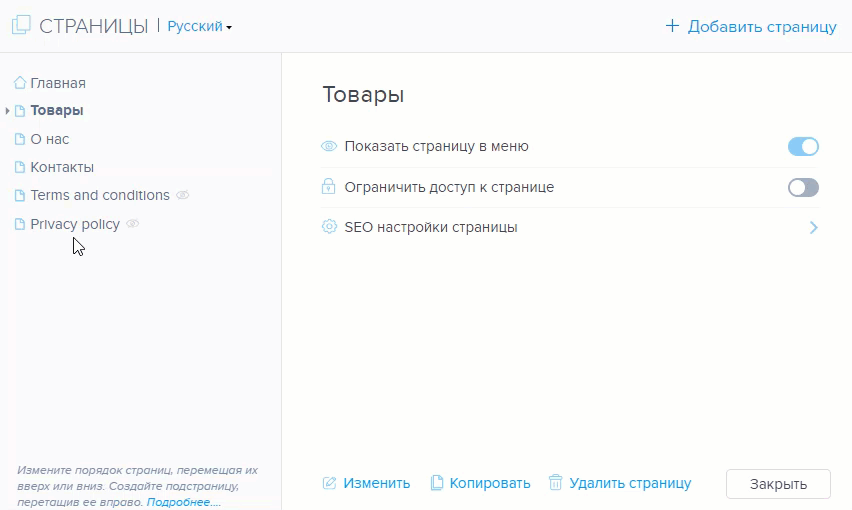Expand the Товары page tree arrow
This screenshot has height=510, width=852.
tap(7, 111)
